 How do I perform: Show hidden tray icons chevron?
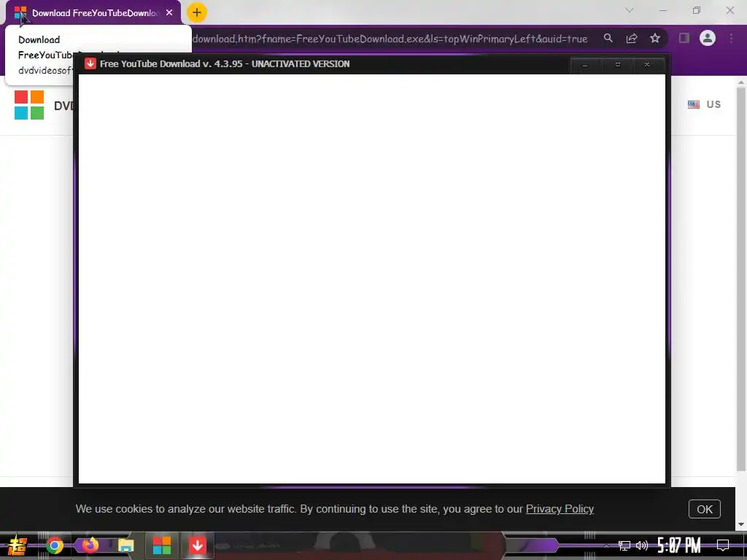click(606, 545)
